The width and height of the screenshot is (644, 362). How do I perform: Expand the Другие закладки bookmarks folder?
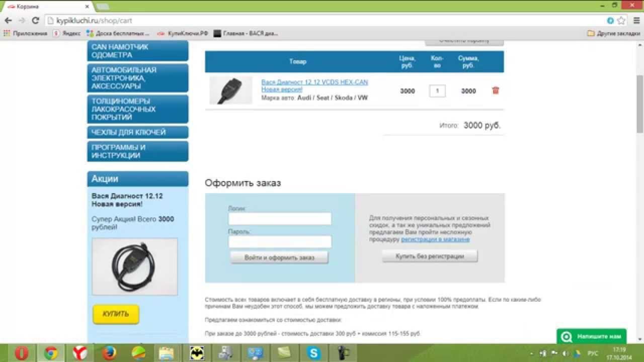coord(614,34)
